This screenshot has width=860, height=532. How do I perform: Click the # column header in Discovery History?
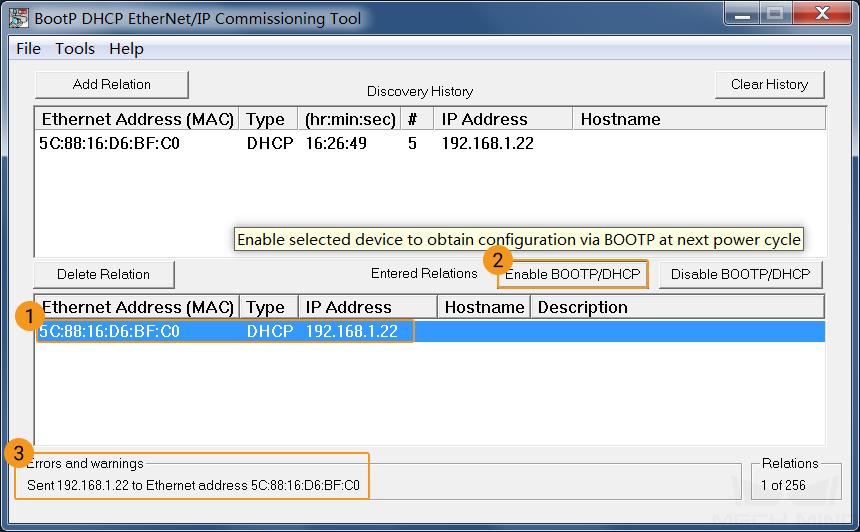click(417, 119)
